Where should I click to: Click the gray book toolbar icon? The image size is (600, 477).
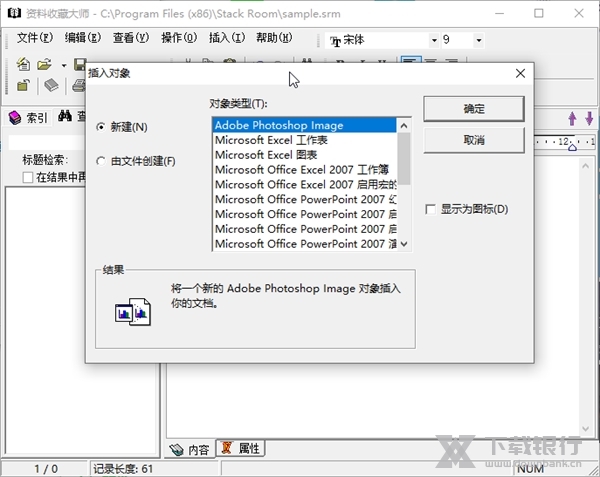pos(51,85)
